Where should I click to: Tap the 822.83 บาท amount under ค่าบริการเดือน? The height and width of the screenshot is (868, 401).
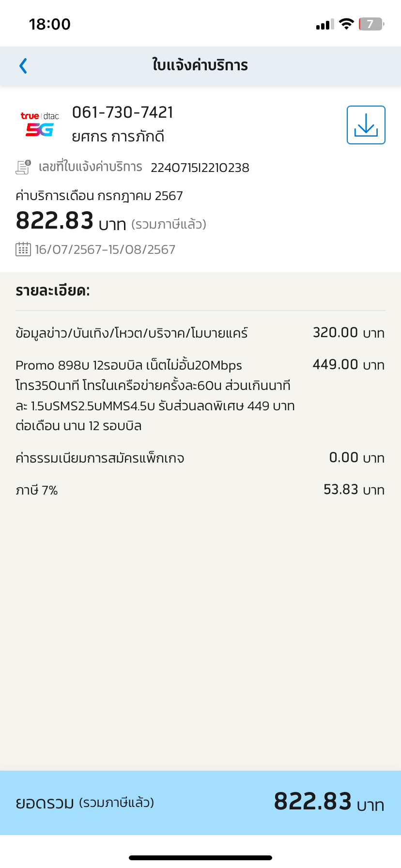coord(71,221)
